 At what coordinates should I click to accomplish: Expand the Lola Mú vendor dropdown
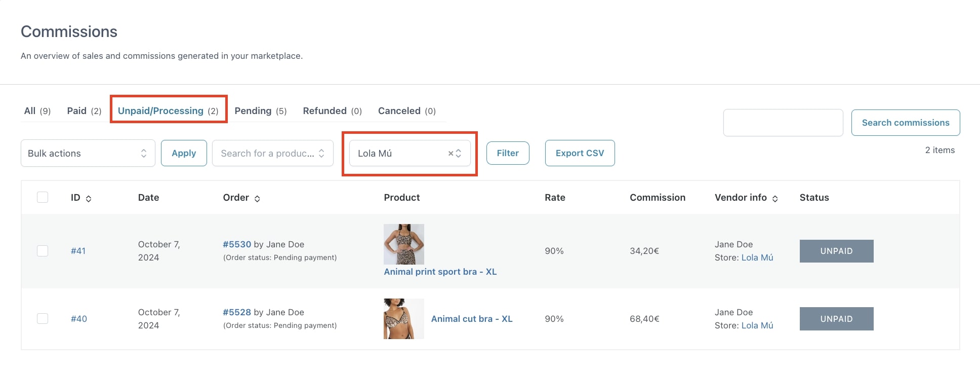point(459,153)
